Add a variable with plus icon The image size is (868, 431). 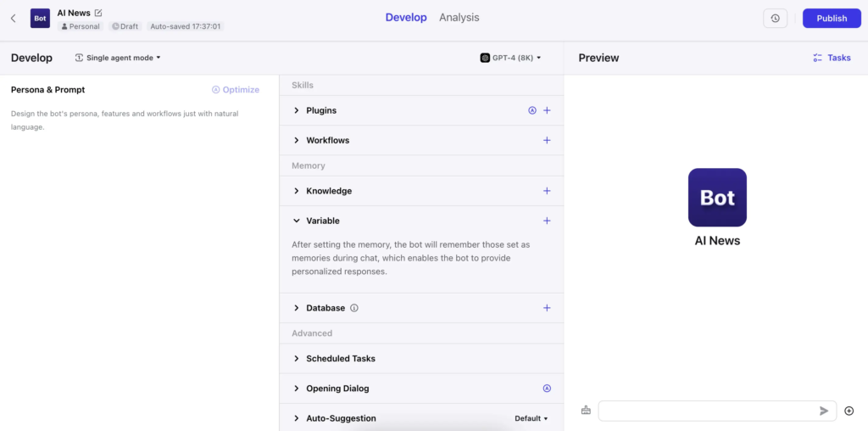[x=547, y=221]
